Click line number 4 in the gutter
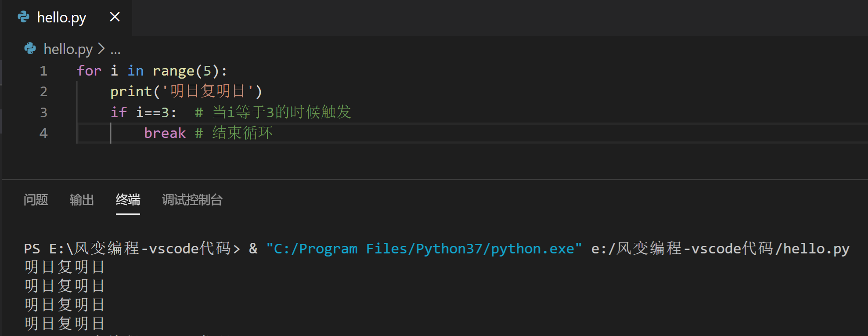 43,133
